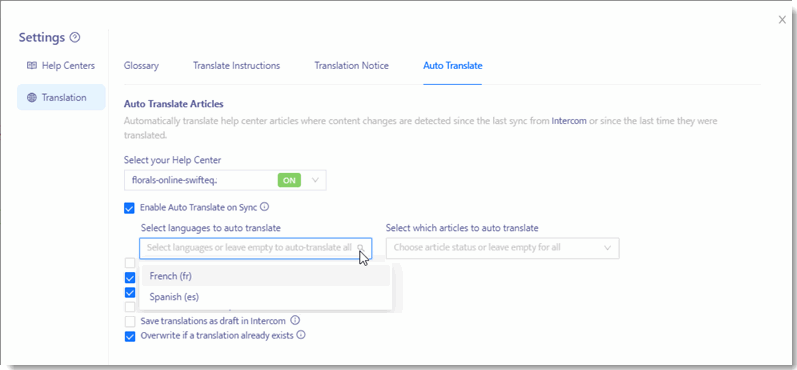This screenshot has width=797, height=370.
Task: Uncheck Overwrite if a translation already exists
Action: (x=130, y=336)
